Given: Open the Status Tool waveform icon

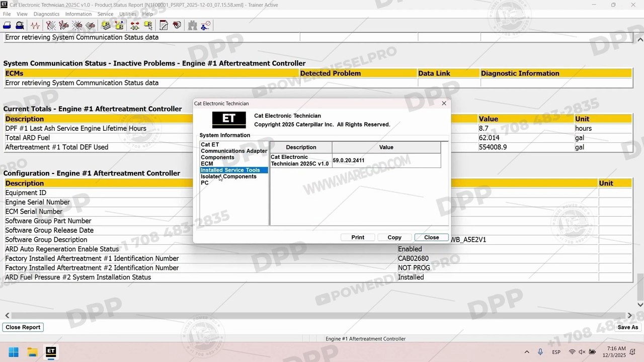Looking at the screenshot, I should click(x=35, y=25).
